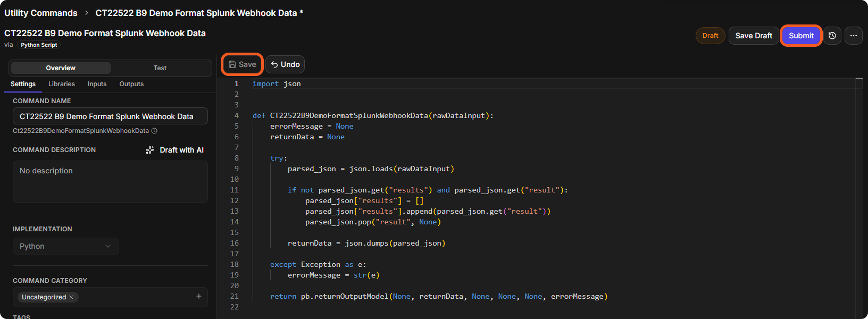Screen dimensions: 868x319
Task: Undo the last code change
Action: coord(285,64)
